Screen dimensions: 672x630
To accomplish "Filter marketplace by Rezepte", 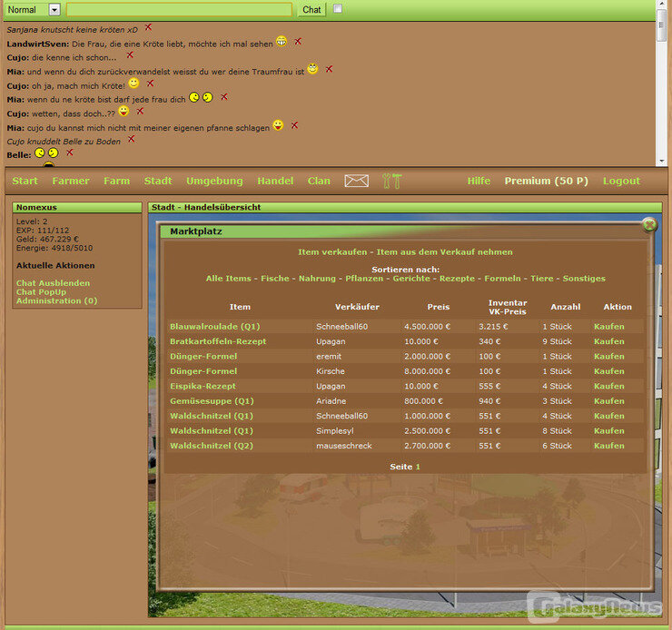I will point(457,279).
